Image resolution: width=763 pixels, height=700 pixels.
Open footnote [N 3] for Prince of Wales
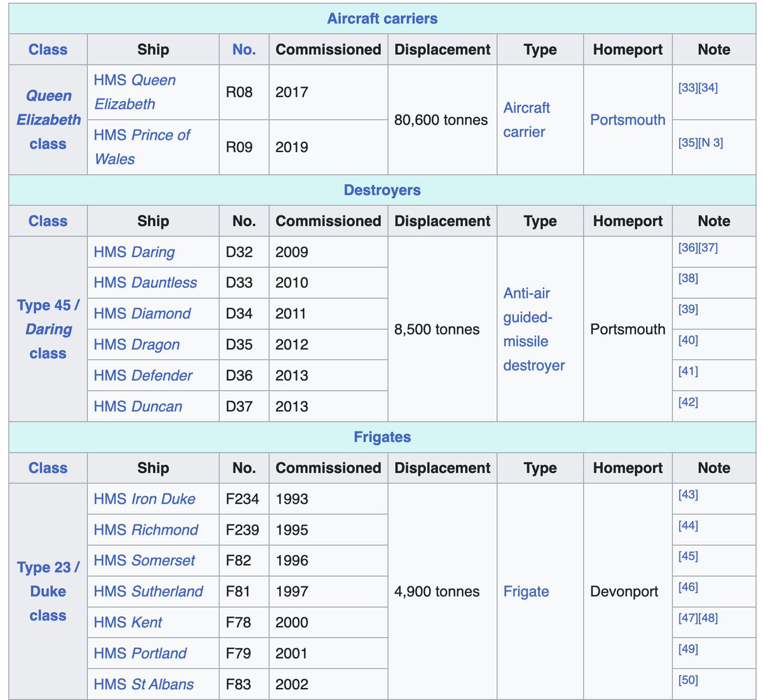[x=711, y=142]
